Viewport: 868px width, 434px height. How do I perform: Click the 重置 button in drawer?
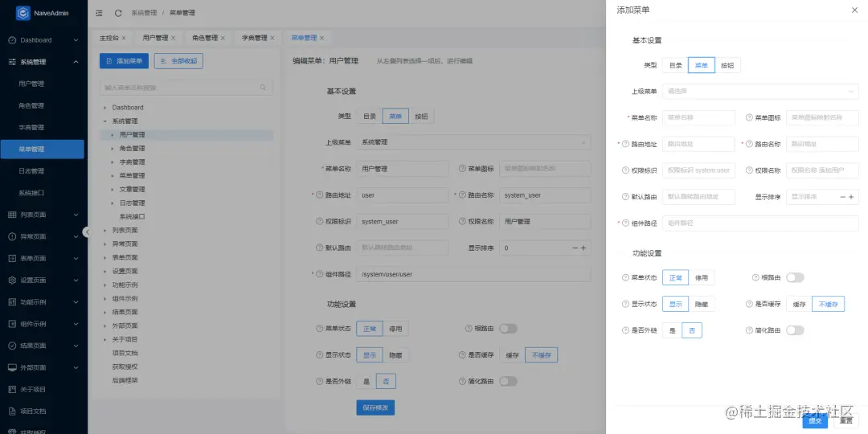[x=845, y=420]
